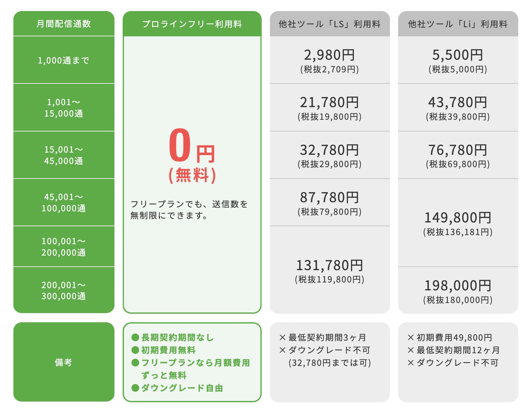The height and width of the screenshot is (412, 532).
Task: Click the 2,980円 price in the LS column
Action: click(329, 55)
